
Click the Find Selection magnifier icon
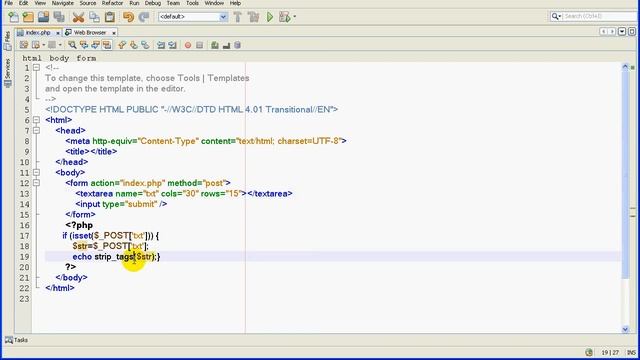pyautogui.click(x=72, y=45)
